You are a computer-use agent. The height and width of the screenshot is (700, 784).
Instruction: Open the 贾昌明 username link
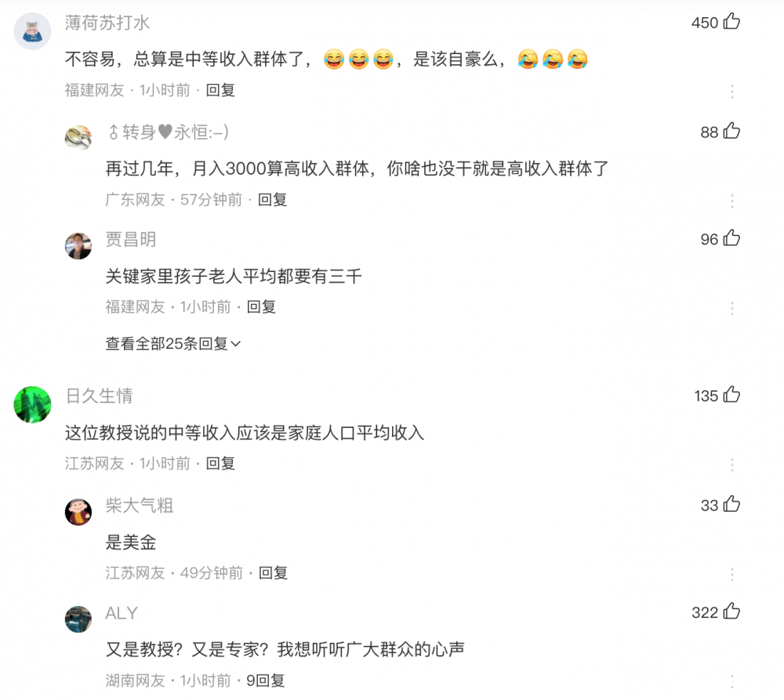tap(130, 240)
